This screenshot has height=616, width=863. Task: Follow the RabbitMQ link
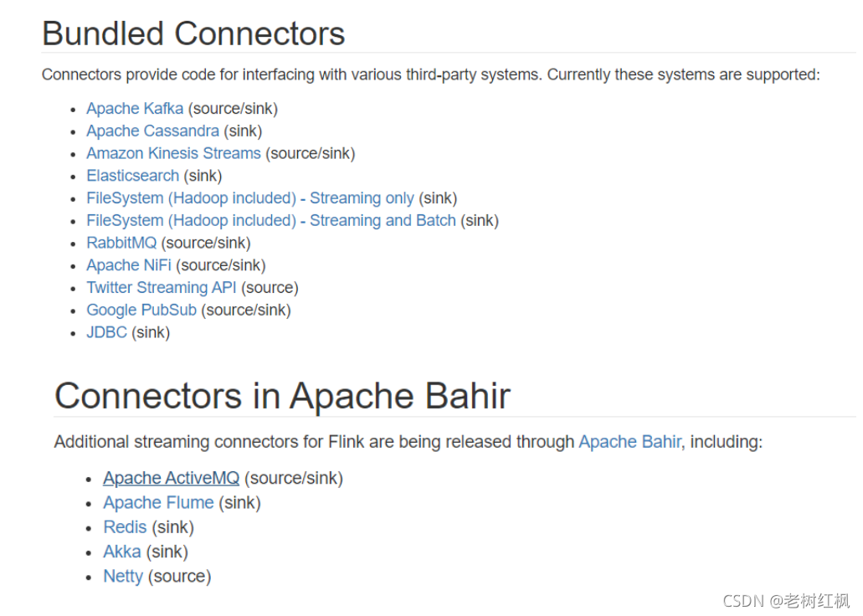[x=121, y=243]
